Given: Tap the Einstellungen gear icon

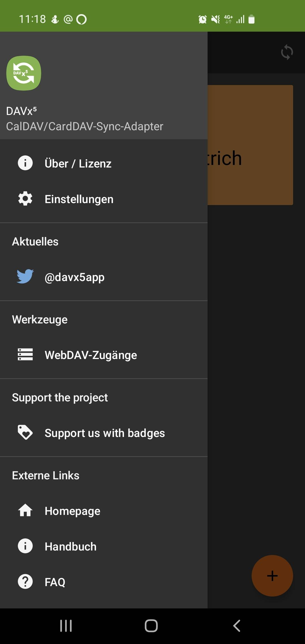Looking at the screenshot, I should tap(25, 199).
